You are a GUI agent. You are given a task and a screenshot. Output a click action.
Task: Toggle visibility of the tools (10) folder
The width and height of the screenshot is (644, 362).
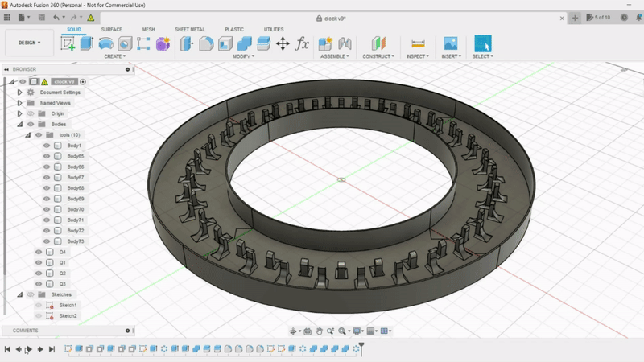pos(39,134)
